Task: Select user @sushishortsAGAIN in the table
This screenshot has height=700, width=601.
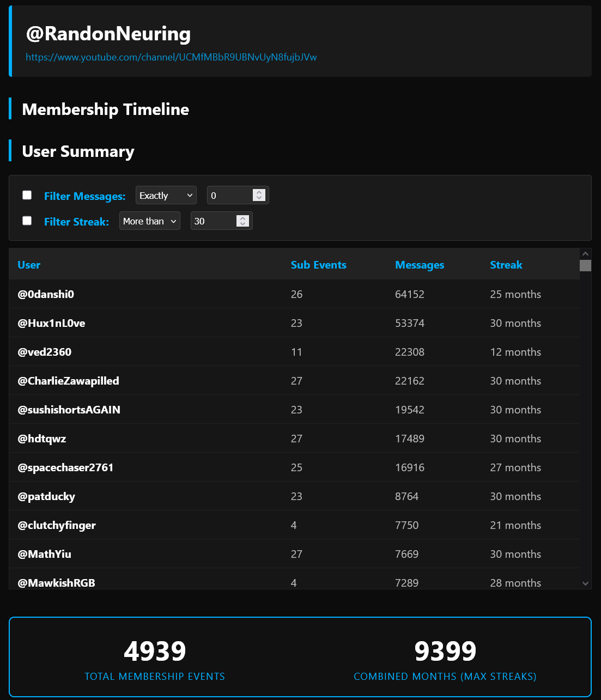Action: click(x=69, y=410)
